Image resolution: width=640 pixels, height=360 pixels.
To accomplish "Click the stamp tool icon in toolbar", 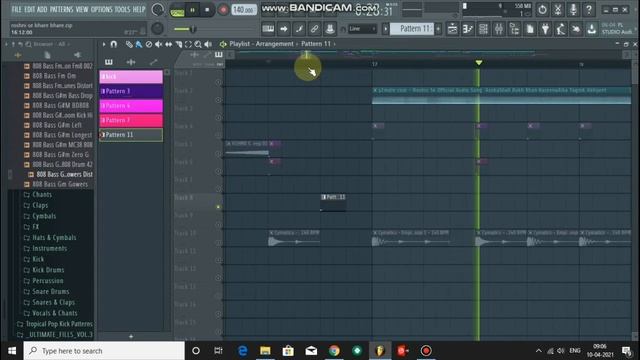I will click(x=330, y=29).
